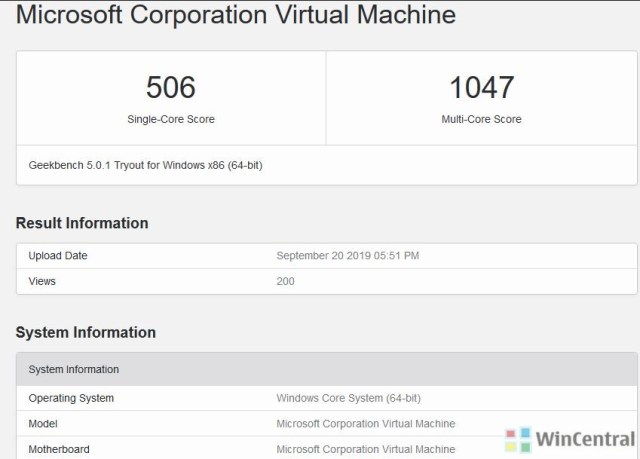Select the Motherboard row's Virtual Machine value
The width and height of the screenshot is (640, 459).
[x=366, y=449]
